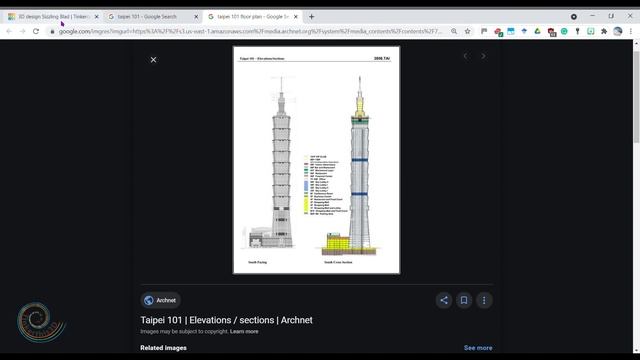Click the dark red extension with counter badge
Image resolution: width=640 pixels, height=360 pixels.
coord(551,32)
